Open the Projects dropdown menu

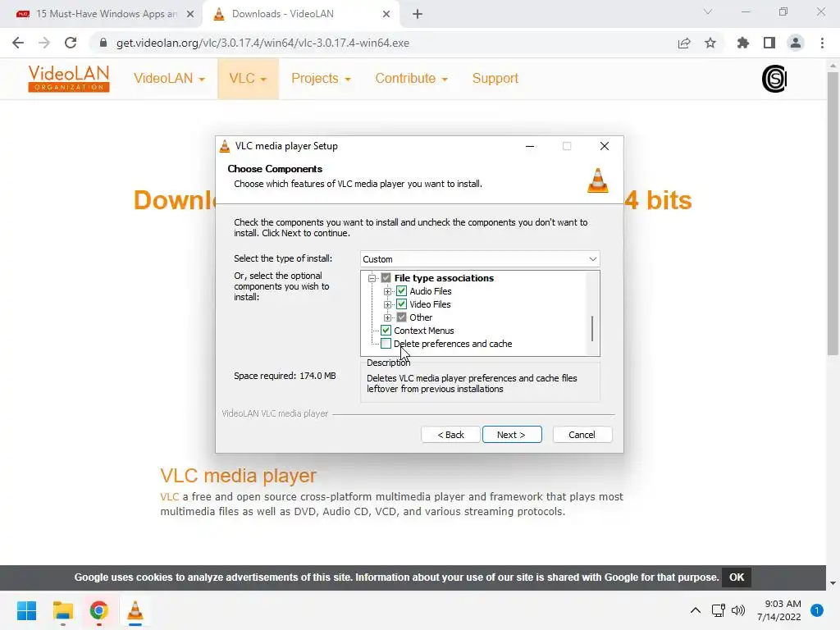click(x=321, y=79)
